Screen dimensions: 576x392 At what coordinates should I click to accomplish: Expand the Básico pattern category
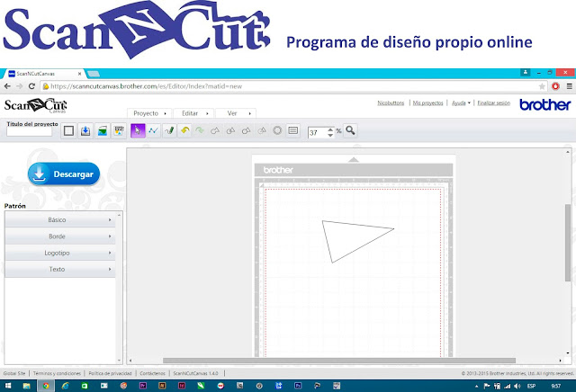60,220
